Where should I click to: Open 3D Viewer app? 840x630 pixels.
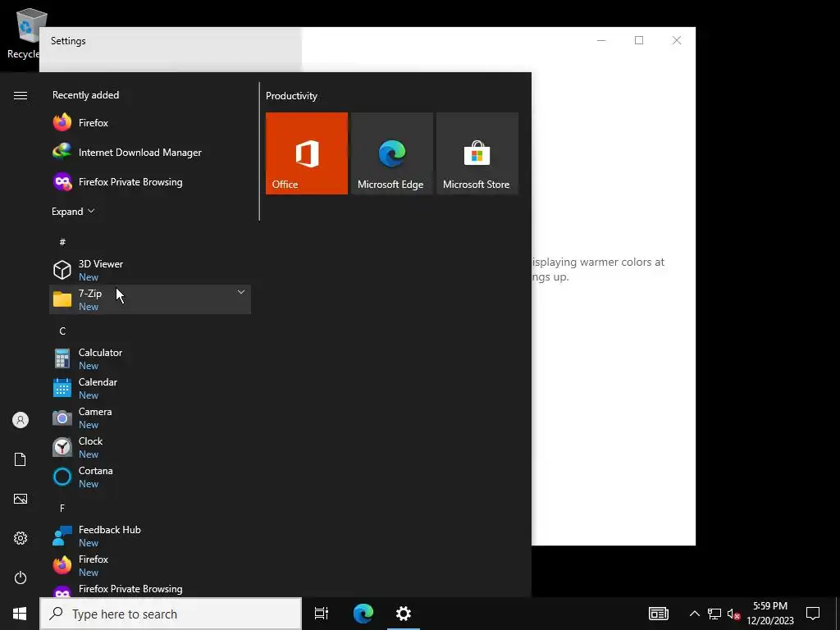[150, 270]
